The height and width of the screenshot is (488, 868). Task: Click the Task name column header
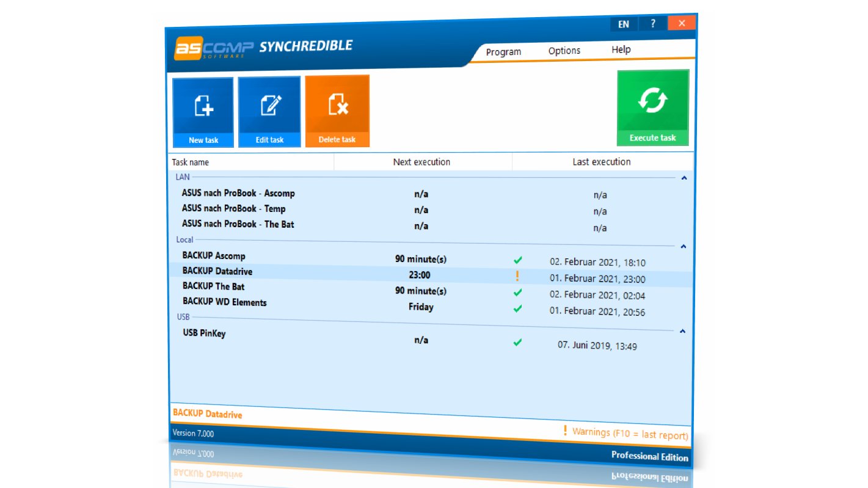[x=191, y=162]
